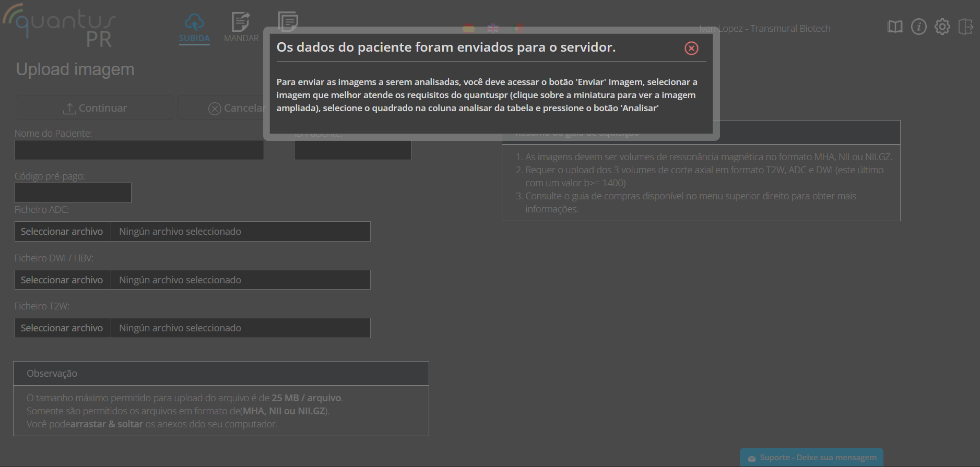Log out using the exit door icon
The width and height of the screenshot is (980, 467).
point(965,27)
